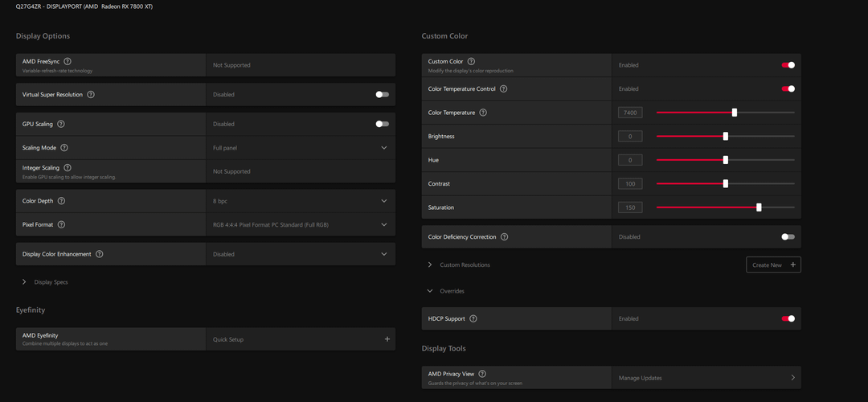
Task: Click the plus icon for Eyefinity Quick Setup
Action: [x=387, y=339]
